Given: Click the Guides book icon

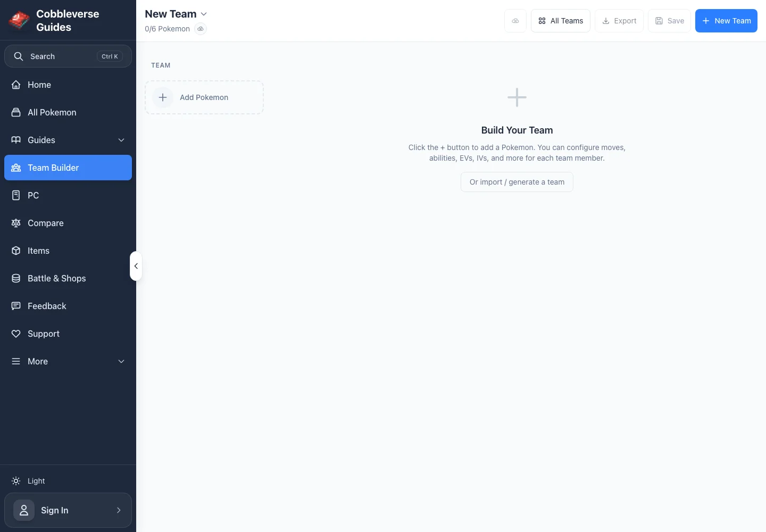Looking at the screenshot, I should (16, 140).
